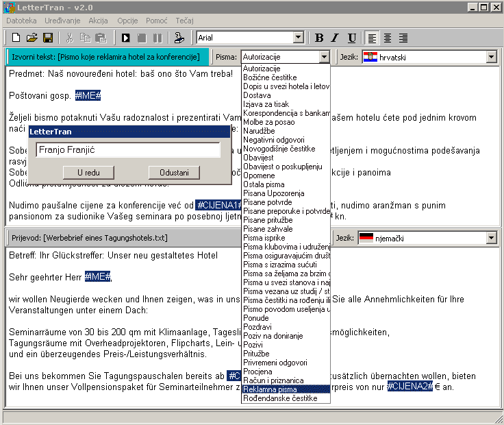Click Odustani to cancel dialog
The image size is (504, 425).
coord(174,173)
